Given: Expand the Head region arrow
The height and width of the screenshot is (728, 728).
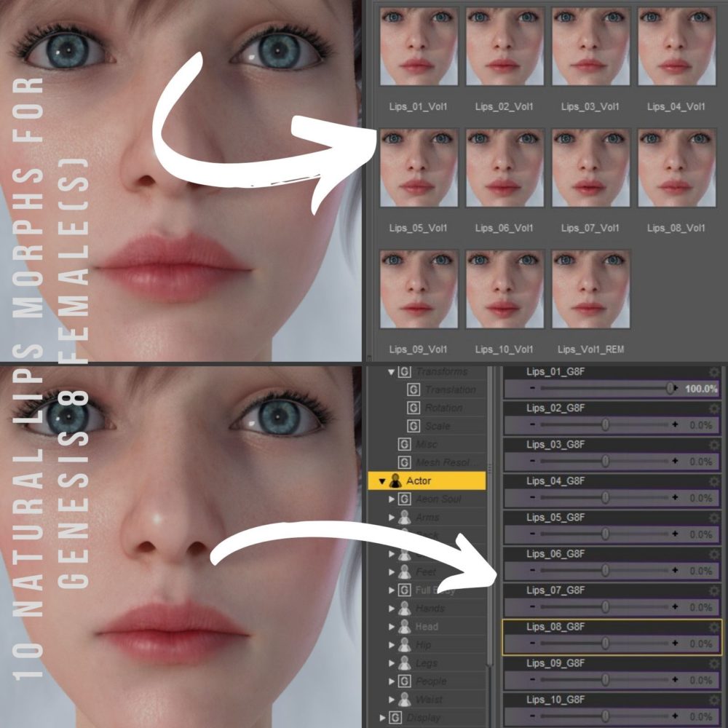Looking at the screenshot, I should point(392,626).
